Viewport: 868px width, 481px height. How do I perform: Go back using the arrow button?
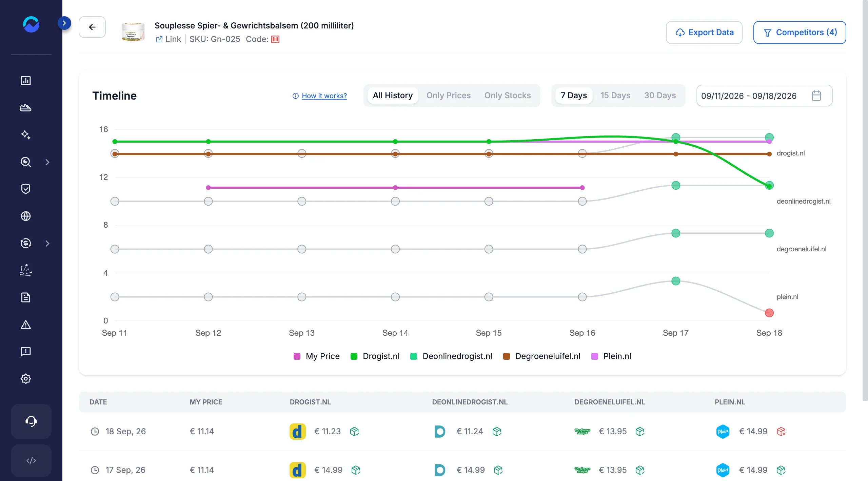(92, 27)
